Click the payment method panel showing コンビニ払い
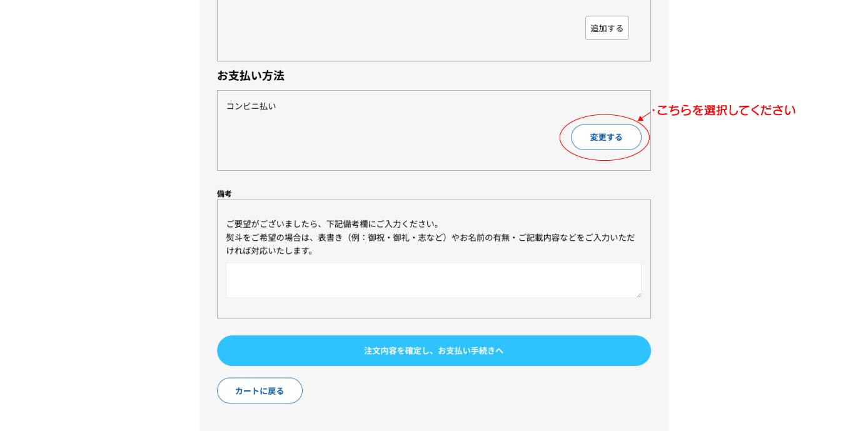This screenshot has height=431, width=868. point(433,130)
